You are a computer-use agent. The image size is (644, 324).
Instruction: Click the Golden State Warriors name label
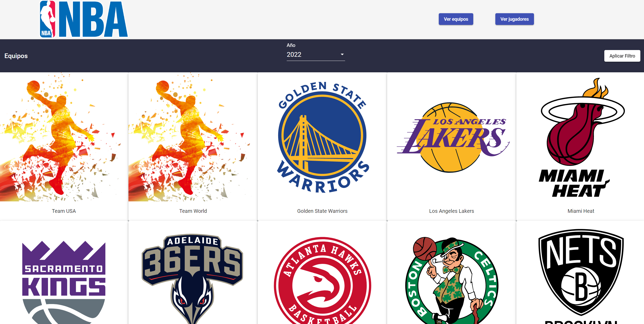click(322, 211)
